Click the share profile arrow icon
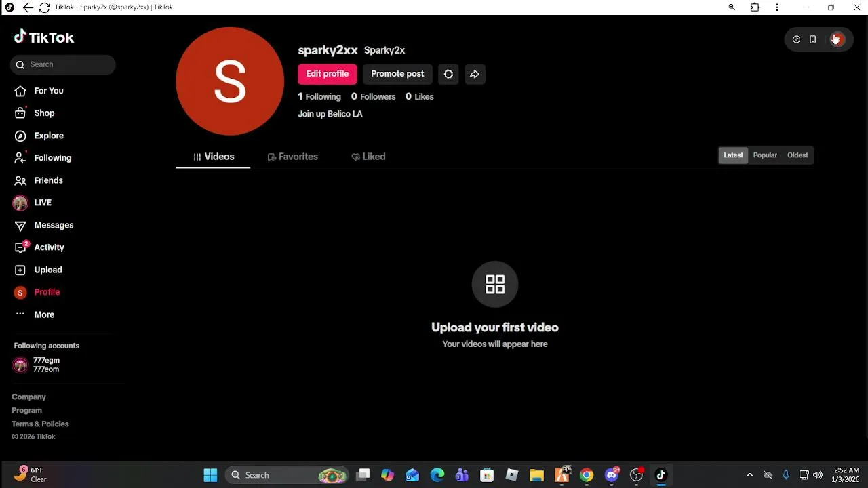Viewport: 868px width, 488px height. pos(475,74)
